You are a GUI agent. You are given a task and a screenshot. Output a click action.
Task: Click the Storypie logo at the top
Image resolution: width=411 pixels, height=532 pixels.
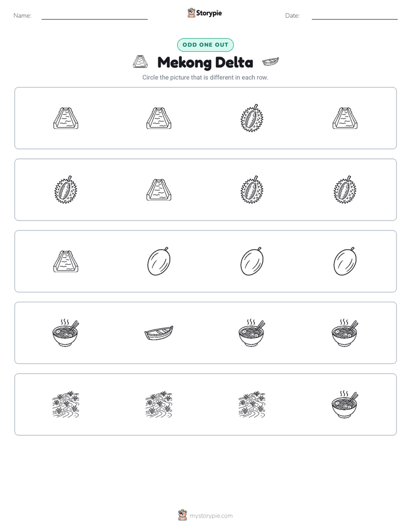205,13
